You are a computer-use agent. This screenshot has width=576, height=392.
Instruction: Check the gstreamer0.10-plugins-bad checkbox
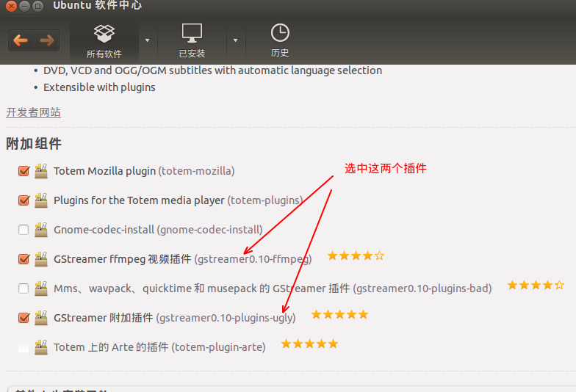[24, 288]
